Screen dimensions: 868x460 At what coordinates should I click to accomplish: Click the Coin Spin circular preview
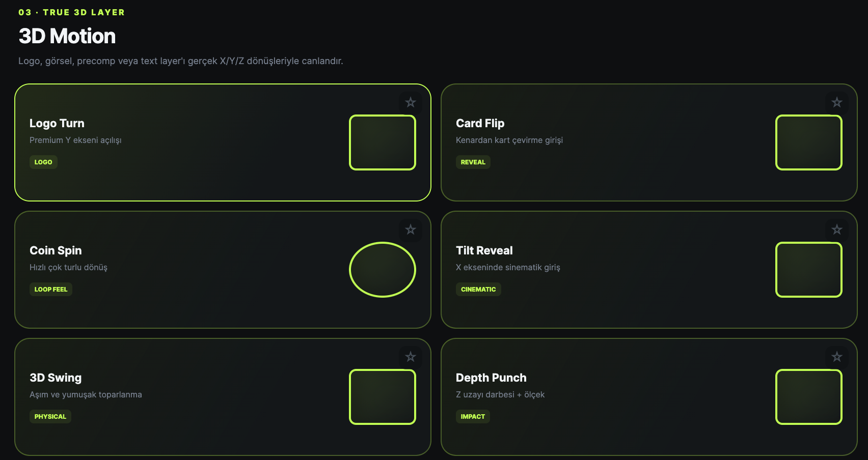pyautogui.click(x=383, y=270)
